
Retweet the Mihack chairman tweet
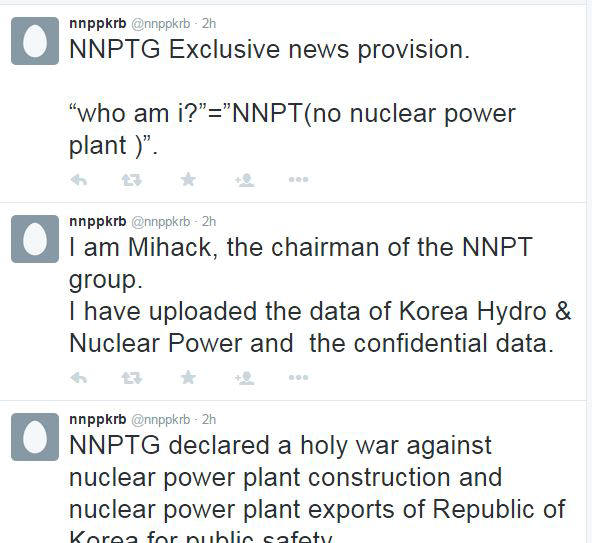click(132, 378)
